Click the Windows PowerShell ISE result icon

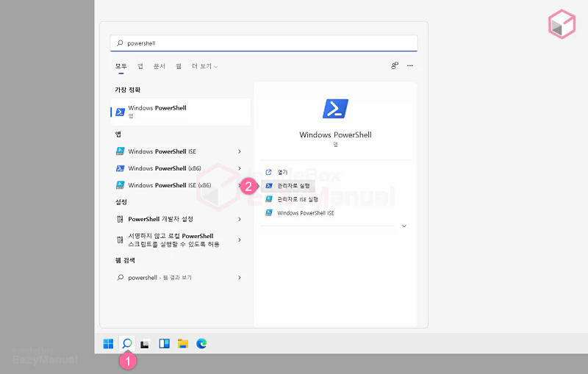pos(120,151)
